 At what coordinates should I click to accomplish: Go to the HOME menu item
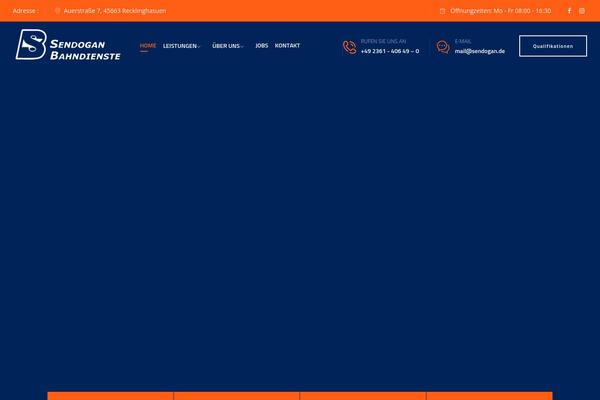[x=148, y=46]
